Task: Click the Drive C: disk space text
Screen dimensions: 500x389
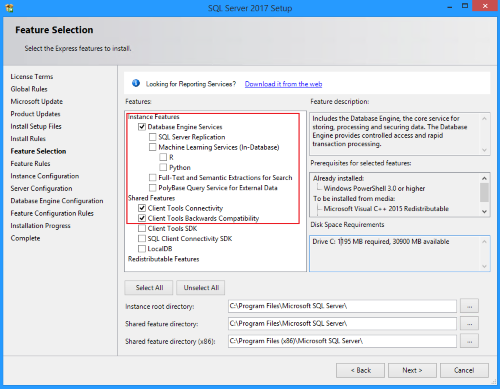Action: [381, 241]
